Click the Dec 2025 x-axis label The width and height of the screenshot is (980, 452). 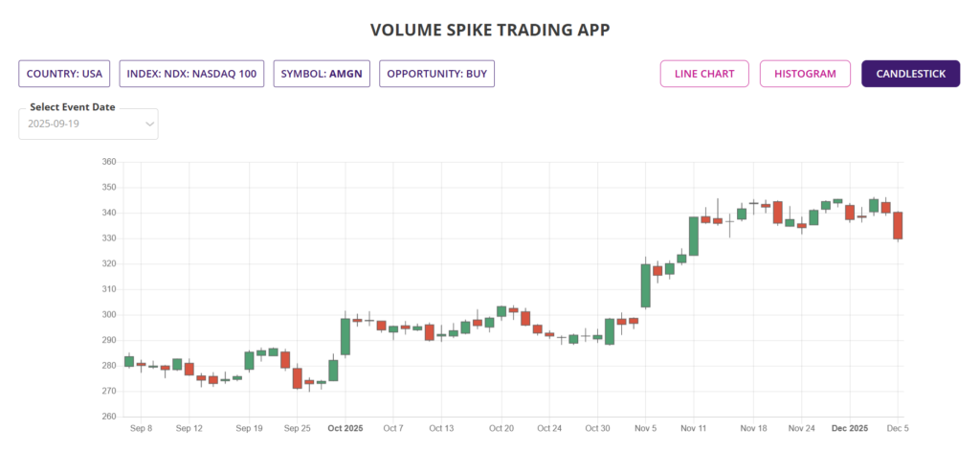[849, 428]
